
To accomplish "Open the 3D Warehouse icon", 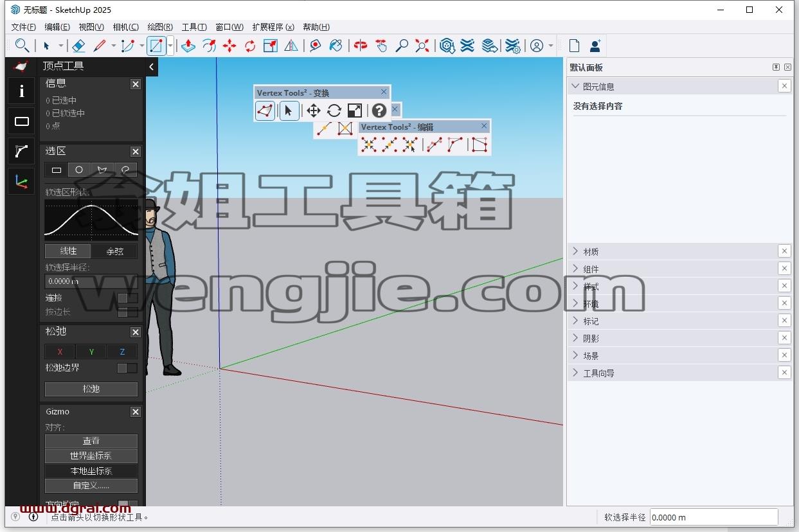I will pos(447,46).
